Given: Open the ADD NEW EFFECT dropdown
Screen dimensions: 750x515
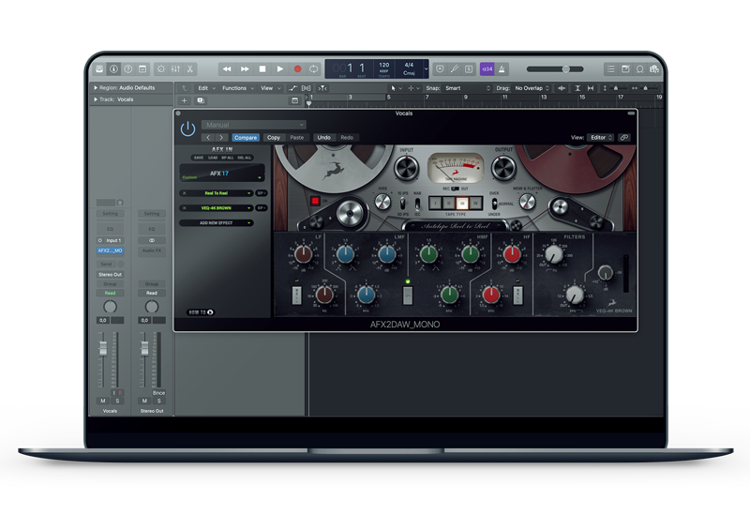Looking at the screenshot, I should coord(216,223).
